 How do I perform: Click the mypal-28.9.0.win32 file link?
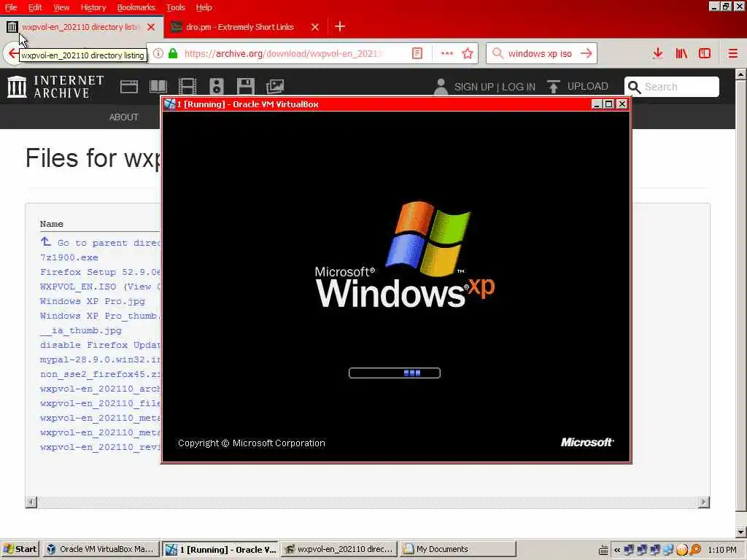pos(101,359)
